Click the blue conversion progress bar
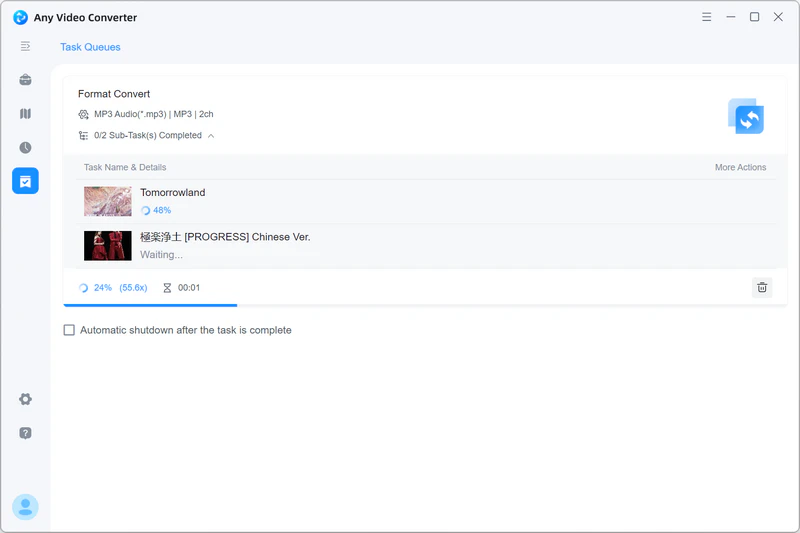800x533 pixels. click(150, 304)
